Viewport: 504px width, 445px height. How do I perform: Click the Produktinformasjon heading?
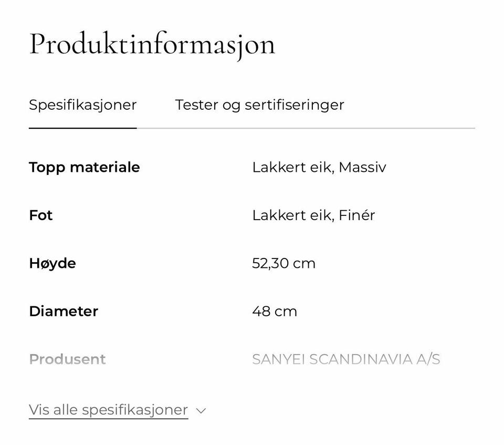(x=152, y=44)
